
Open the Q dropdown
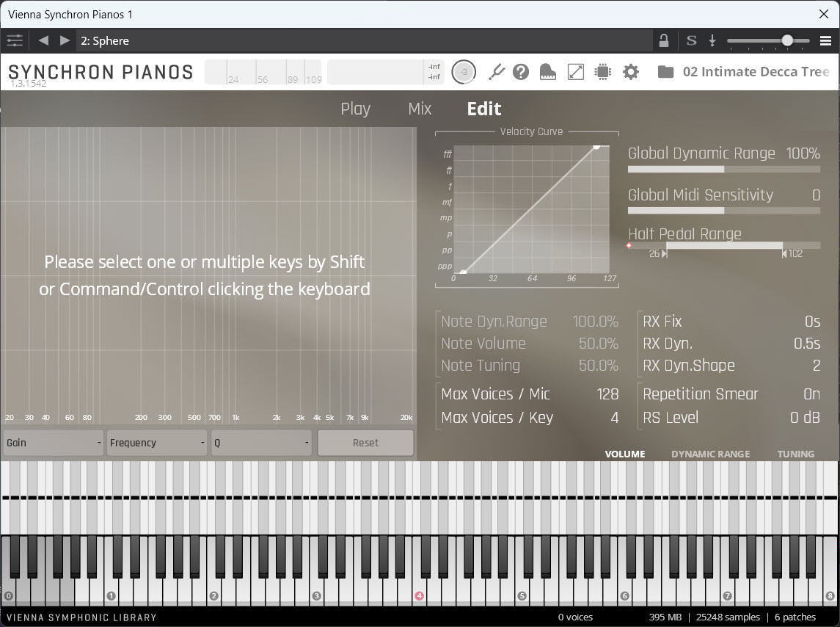261,443
